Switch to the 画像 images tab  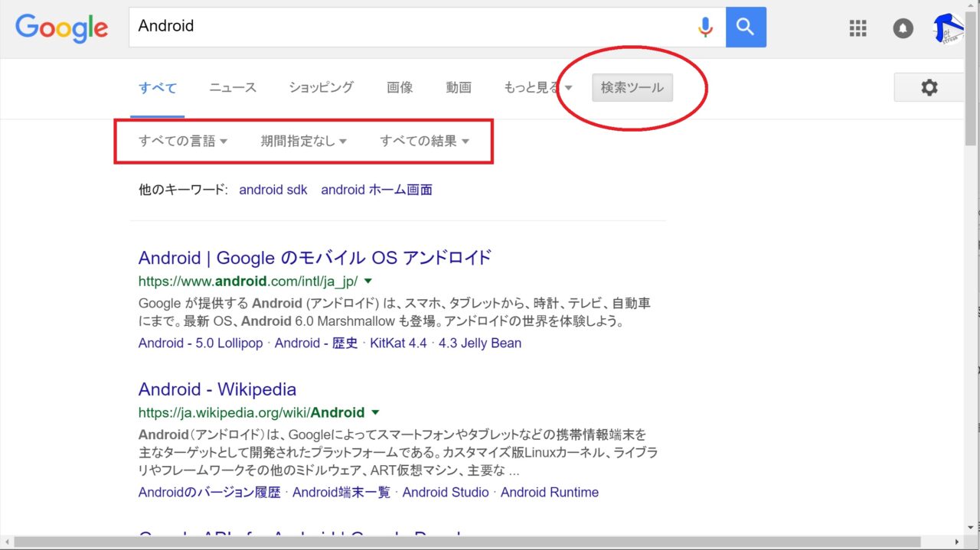400,88
